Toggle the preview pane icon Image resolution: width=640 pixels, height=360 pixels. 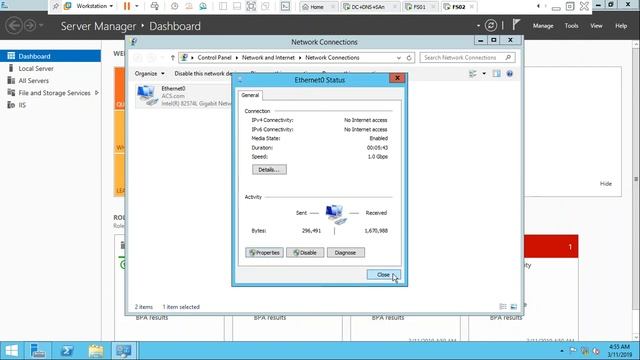click(496, 73)
